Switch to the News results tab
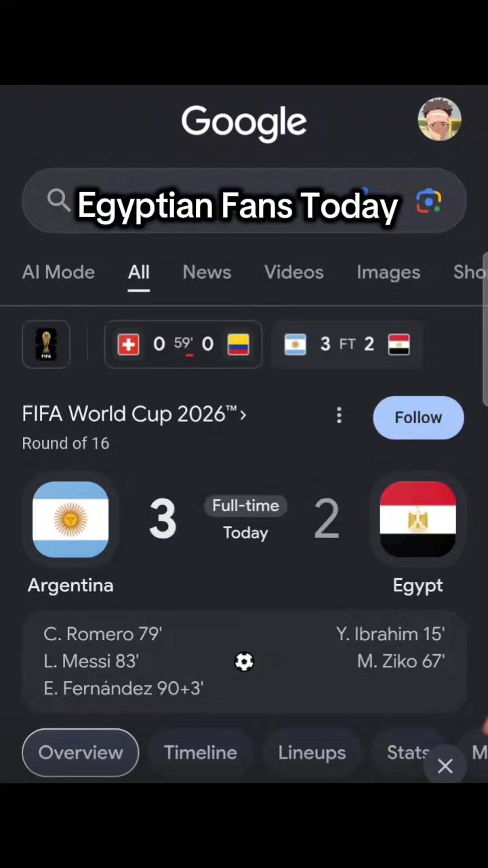The height and width of the screenshot is (868, 488). [x=207, y=273]
